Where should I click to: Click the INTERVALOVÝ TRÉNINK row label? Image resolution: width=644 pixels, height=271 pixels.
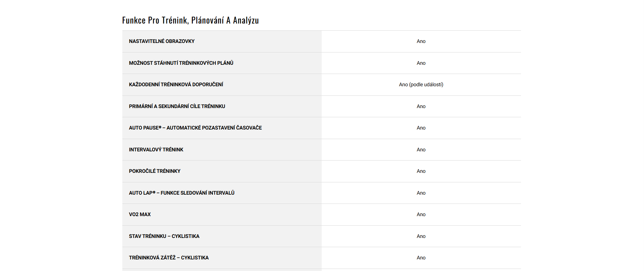point(156,150)
